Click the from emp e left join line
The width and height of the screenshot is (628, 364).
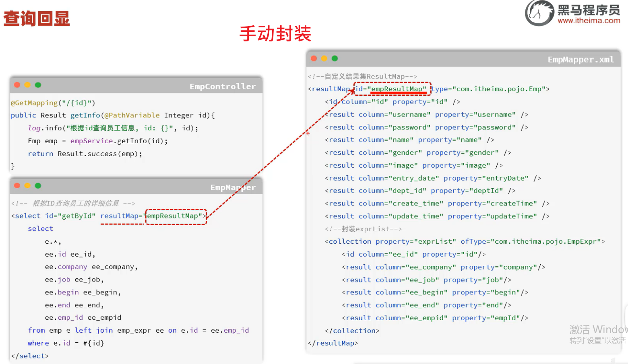coord(138,330)
